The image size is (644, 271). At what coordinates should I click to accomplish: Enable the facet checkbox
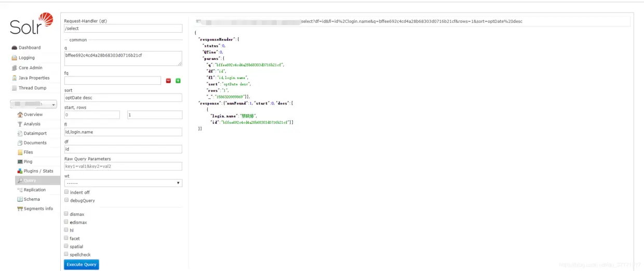[x=66, y=238]
